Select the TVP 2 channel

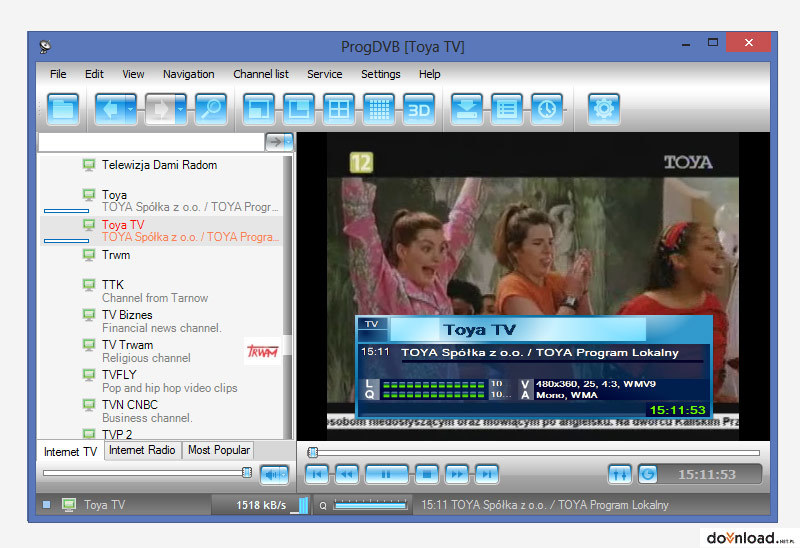point(161,434)
